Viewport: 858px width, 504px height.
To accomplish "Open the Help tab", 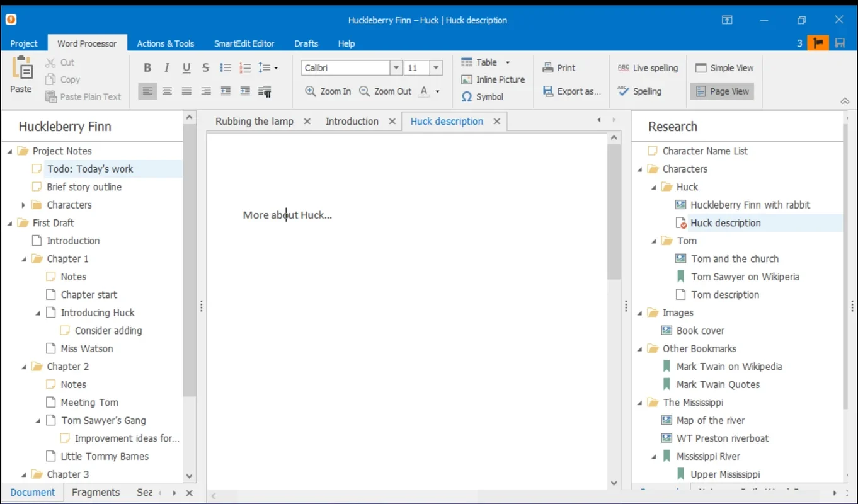I will click(x=346, y=43).
